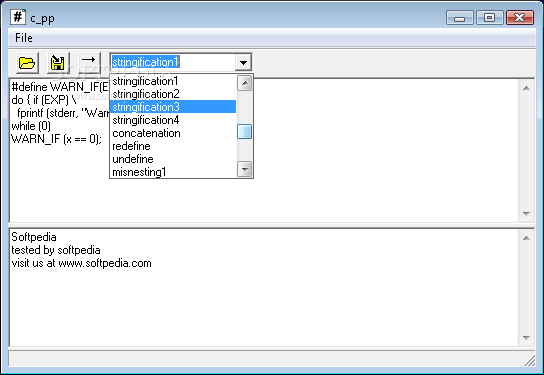Image resolution: width=544 pixels, height=375 pixels.
Task: Choose the redefine example
Action: (173, 146)
